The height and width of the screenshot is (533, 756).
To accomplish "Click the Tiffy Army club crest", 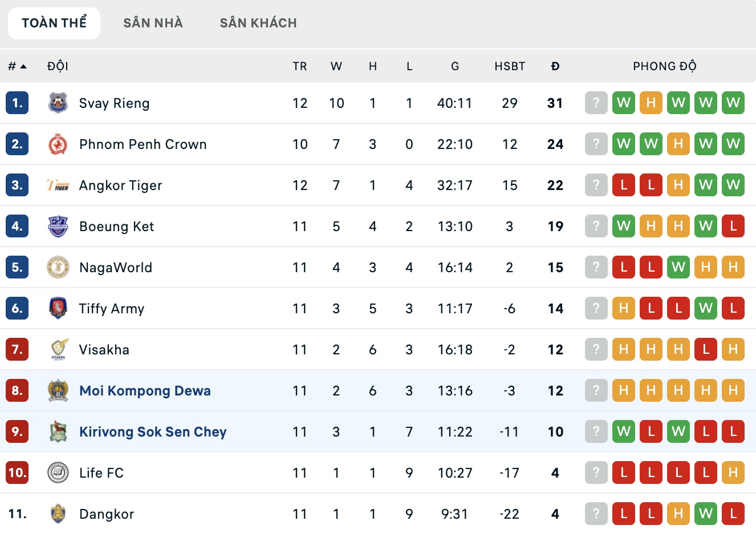I will click(x=58, y=308).
